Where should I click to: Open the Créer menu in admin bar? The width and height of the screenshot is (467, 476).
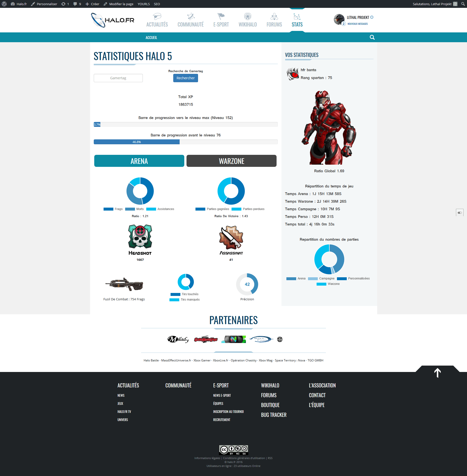92,4
